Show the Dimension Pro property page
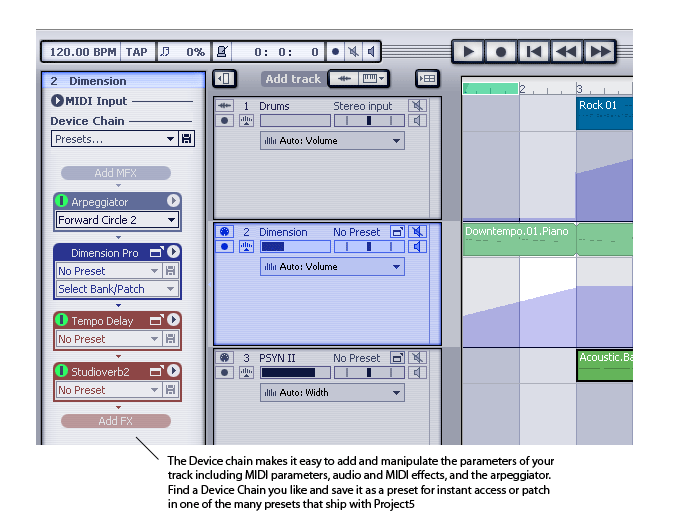This screenshot has height=525, width=695. [x=157, y=252]
